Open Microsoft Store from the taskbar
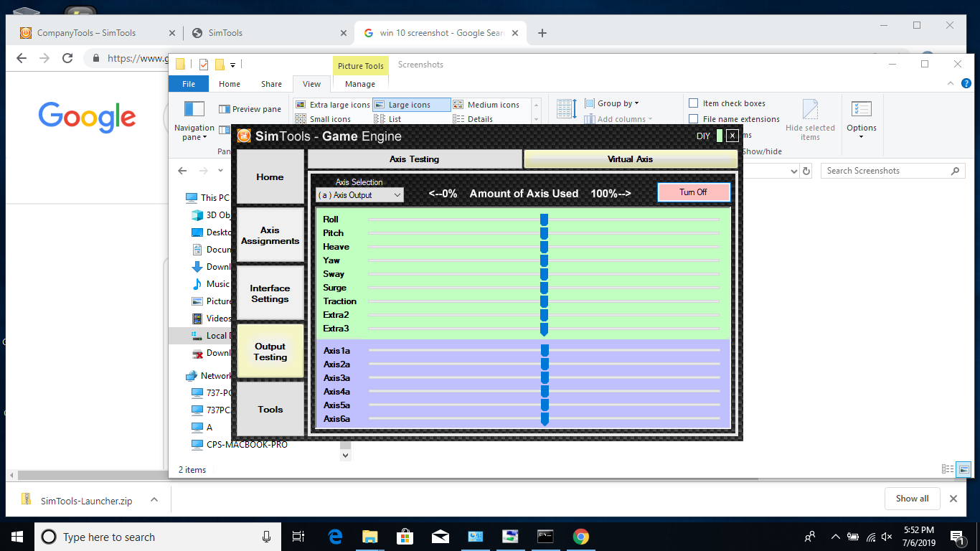 [405, 537]
